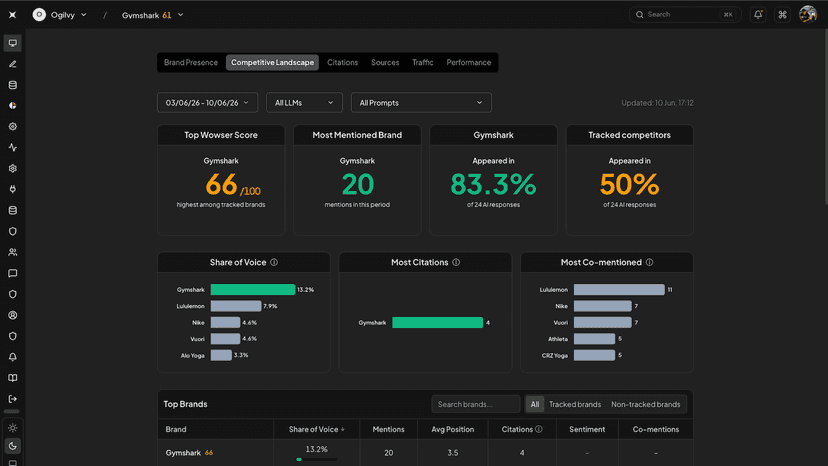Switch to the Sources tab
This screenshot has width=828, height=466.
pyautogui.click(x=385, y=62)
